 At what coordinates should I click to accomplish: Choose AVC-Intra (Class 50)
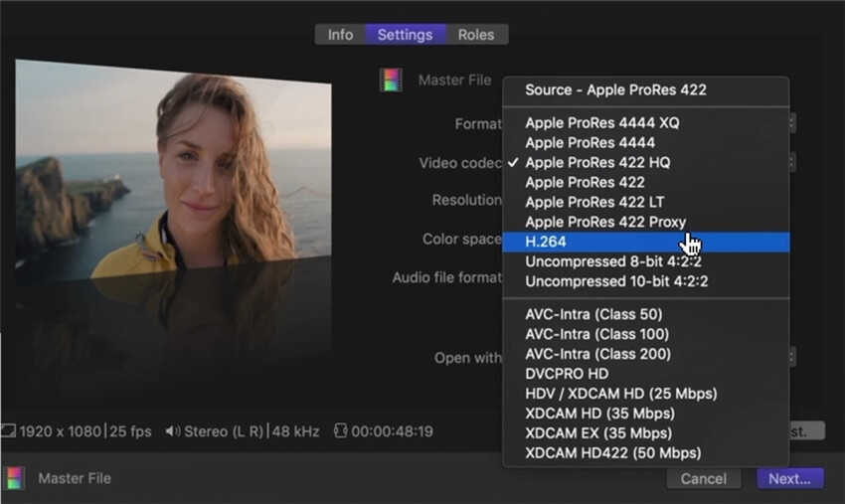(x=645, y=314)
